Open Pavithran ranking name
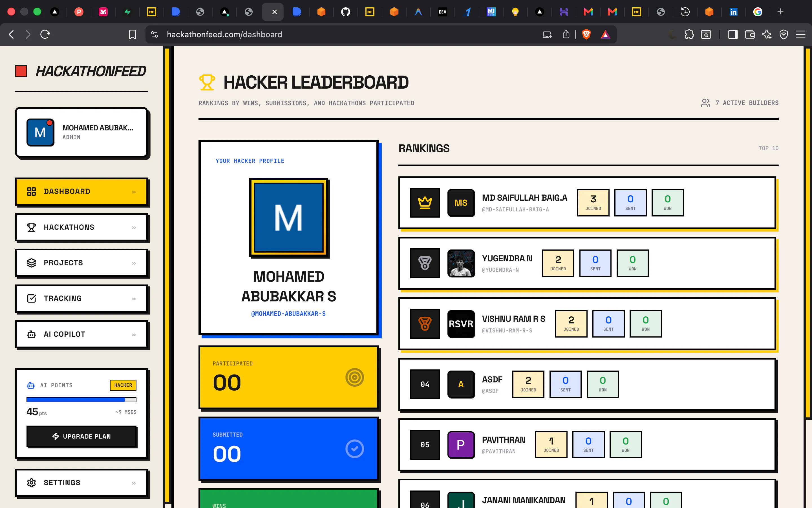Screen dimensions: 812x508 (504, 440)
